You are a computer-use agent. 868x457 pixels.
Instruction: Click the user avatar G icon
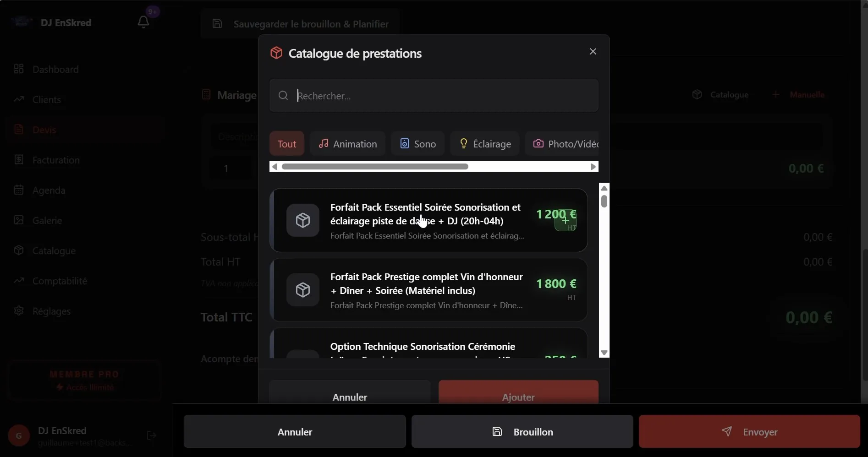[19, 435]
